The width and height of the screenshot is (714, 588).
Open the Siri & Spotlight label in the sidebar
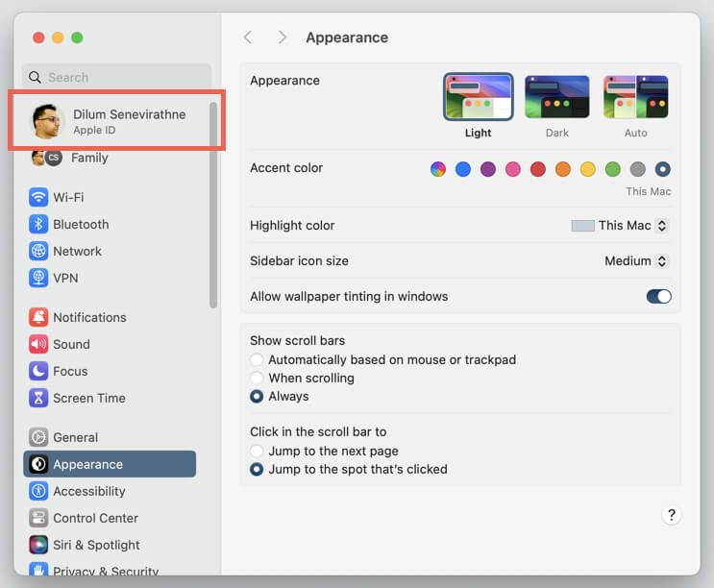(x=96, y=545)
